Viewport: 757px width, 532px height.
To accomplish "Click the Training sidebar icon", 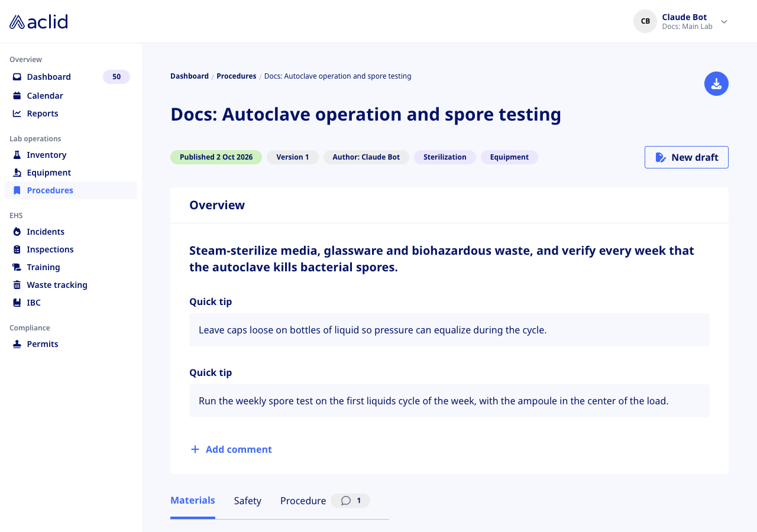I will click(x=17, y=267).
